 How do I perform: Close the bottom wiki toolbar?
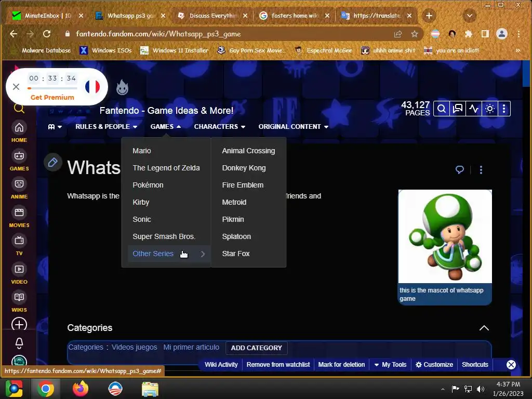511,365
